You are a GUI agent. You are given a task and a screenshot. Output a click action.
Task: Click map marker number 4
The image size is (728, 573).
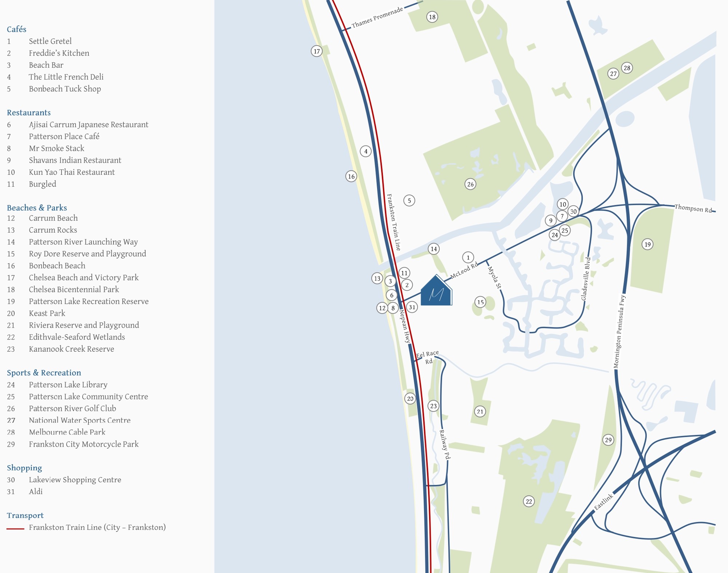click(x=365, y=151)
